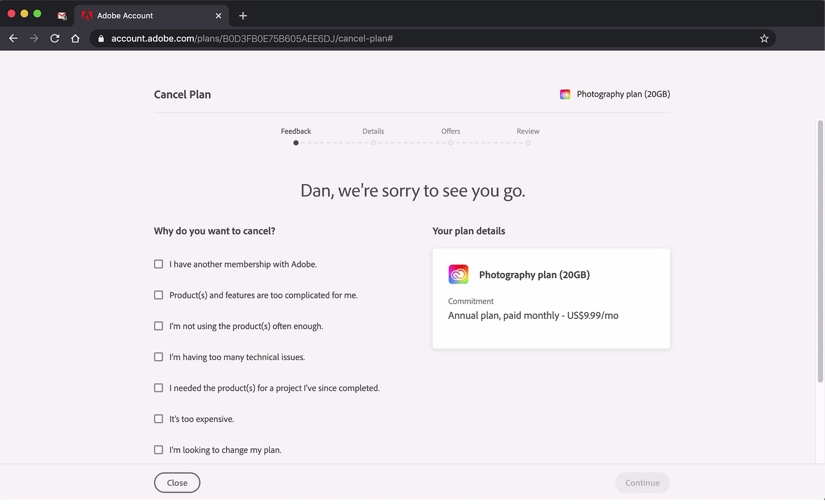Click the Creative Cloud icon in plan details card
The width and height of the screenshot is (825, 504).
pyautogui.click(x=458, y=275)
